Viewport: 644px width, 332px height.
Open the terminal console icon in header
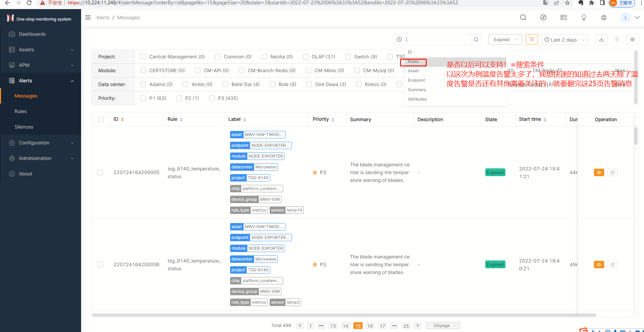563,18
